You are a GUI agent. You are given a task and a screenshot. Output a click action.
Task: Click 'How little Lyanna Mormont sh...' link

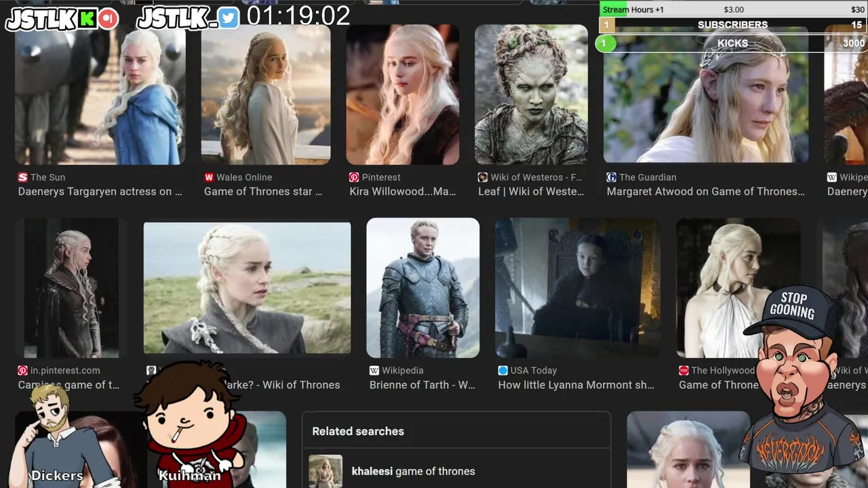point(576,385)
